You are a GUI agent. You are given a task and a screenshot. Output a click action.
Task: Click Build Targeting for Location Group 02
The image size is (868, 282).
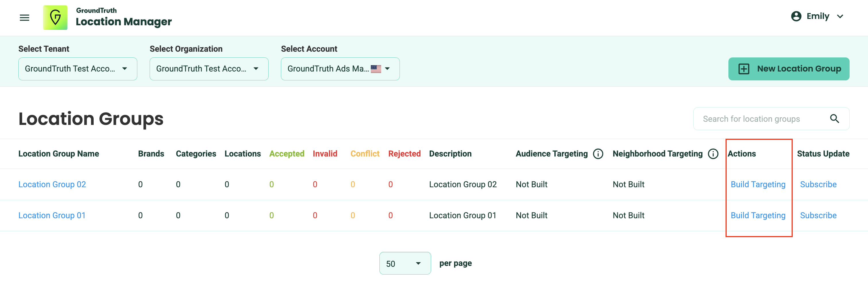(758, 184)
